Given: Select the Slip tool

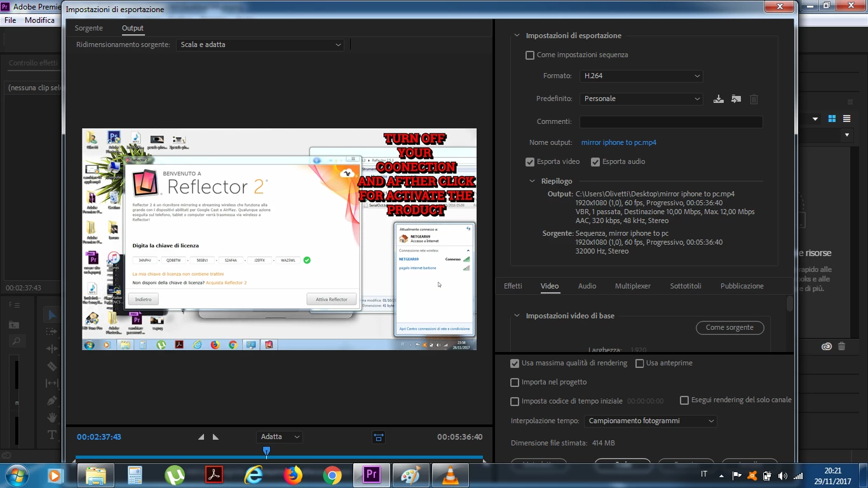Looking at the screenshot, I should point(52,383).
